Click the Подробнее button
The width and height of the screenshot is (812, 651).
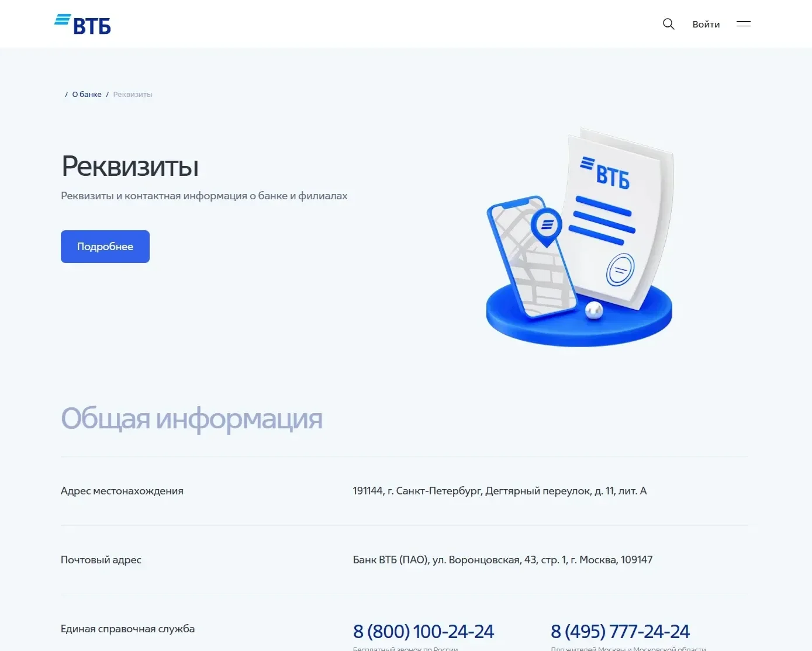click(x=105, y=247)
